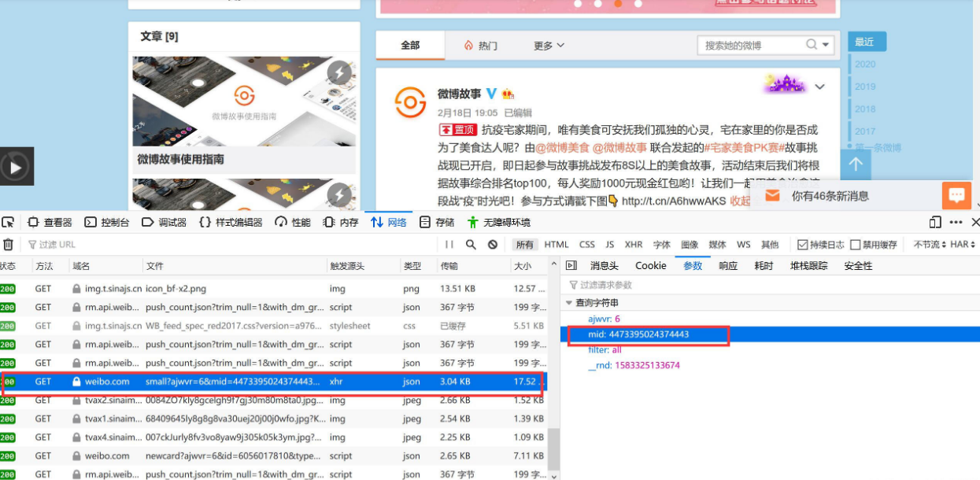Open the 不节流 throttling dropdown

[930, 245]
